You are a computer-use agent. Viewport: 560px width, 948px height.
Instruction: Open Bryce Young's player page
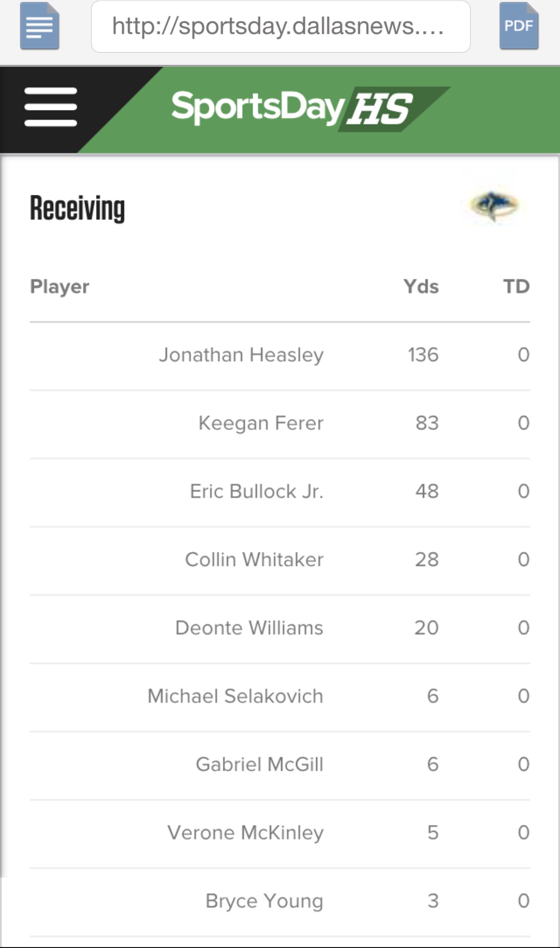pos(264,901)
